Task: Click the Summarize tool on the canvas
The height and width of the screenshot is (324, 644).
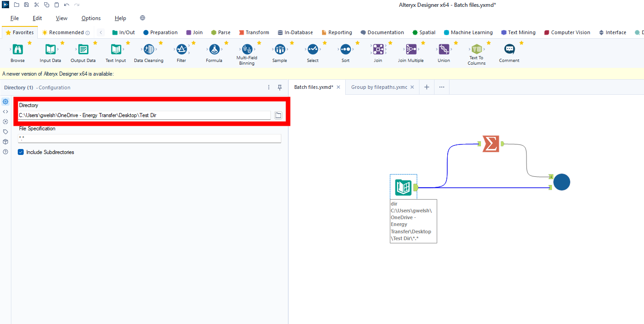Action: pos(490,144)
